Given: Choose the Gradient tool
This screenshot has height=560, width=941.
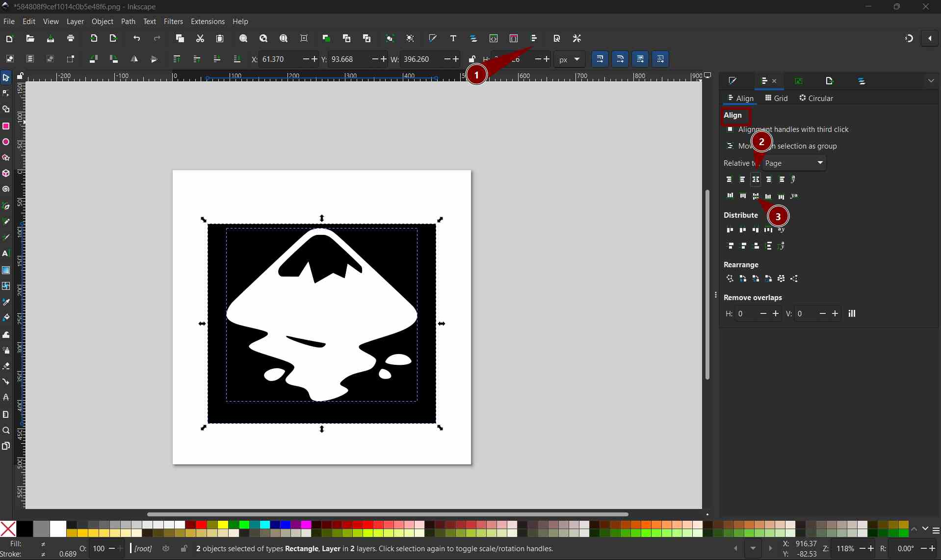Looking at the screenshot, I should click(x=6, y=270).
